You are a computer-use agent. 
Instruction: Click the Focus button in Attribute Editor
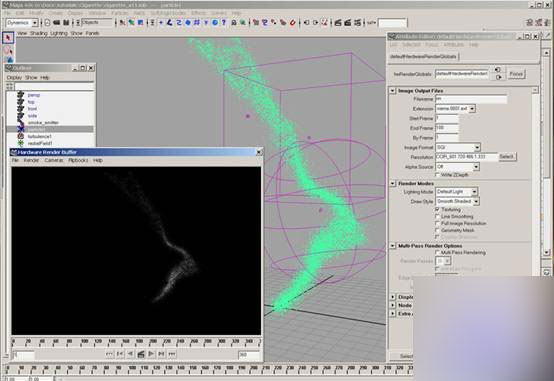tap(516, 74)
